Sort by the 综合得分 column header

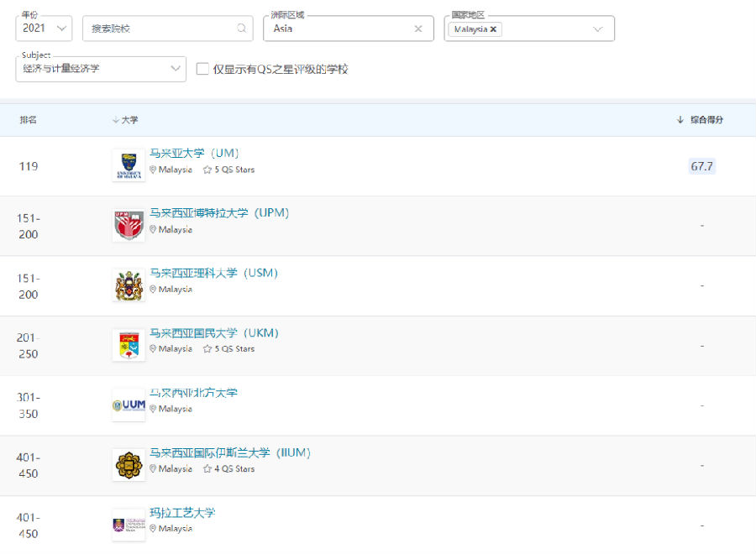[700, 119]
